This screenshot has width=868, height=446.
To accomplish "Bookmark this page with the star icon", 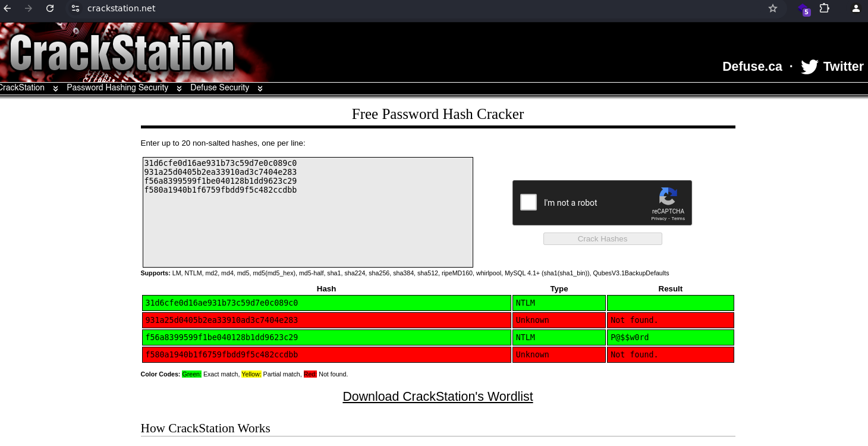I will (x=773, y=8).
